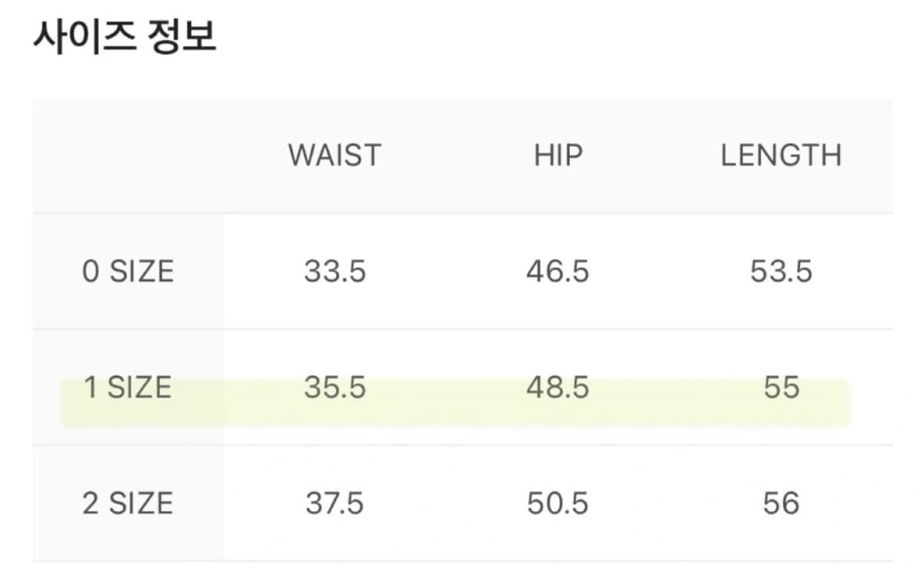This screenshot has width=924, height=579.
Task: Select the LENGTH column header
Action: point(781,155)
